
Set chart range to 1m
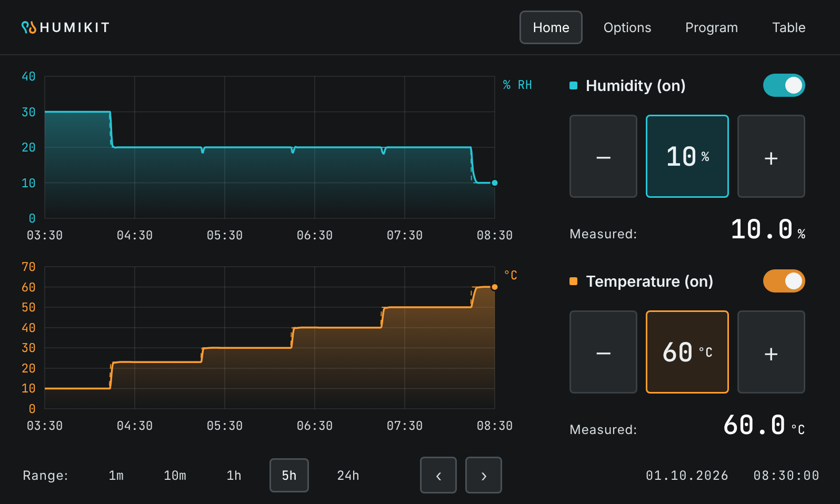(x=116, y=476)
